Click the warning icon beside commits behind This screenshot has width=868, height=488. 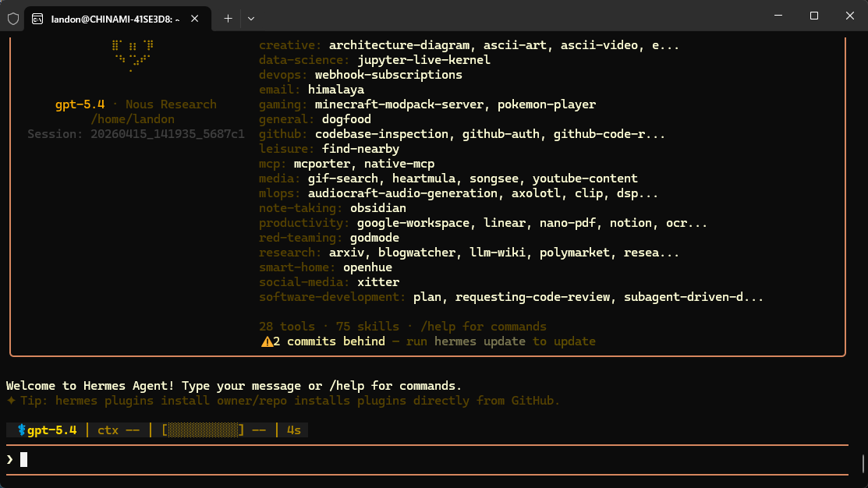(x=267, y=341)
